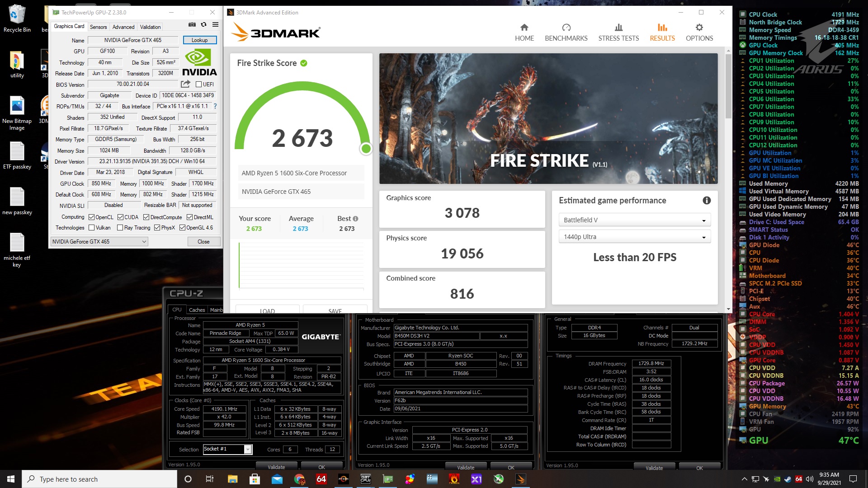Toggle the DirectCompute checkbox
Viewport: 868px width, 488px height.
point(146,217)
